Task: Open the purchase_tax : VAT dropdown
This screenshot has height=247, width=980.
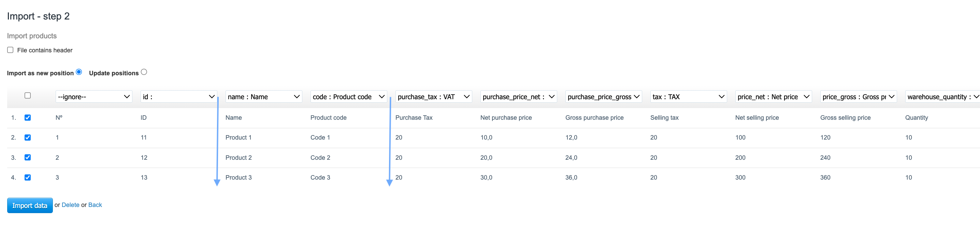Action: coord(433,97)
